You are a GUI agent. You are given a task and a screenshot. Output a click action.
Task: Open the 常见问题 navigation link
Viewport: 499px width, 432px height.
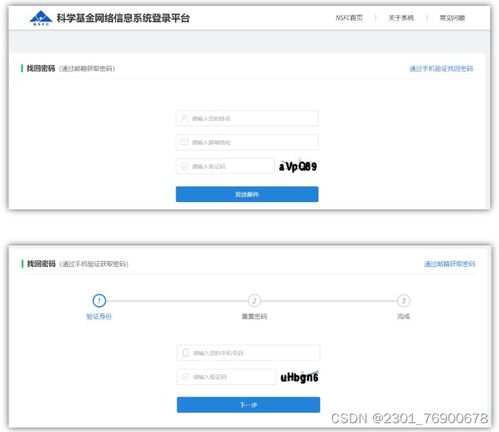point(452,18)
